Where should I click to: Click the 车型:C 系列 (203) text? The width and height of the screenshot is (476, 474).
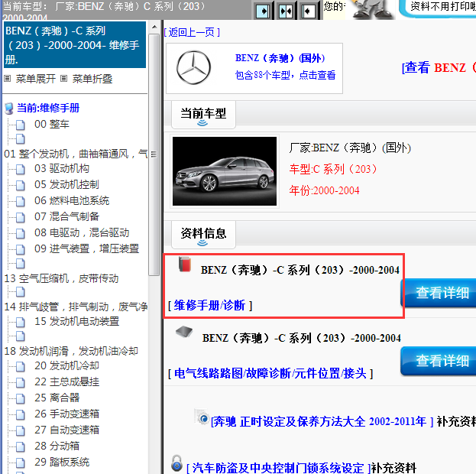click(x=333, y=169)
